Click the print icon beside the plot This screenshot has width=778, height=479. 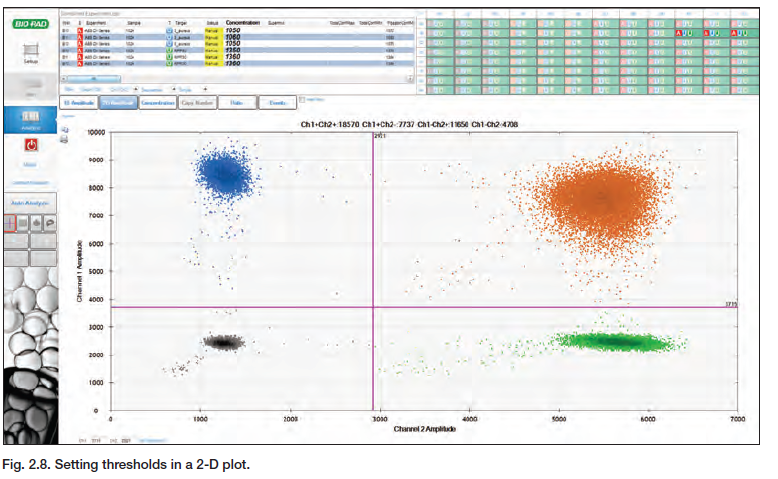click(65, 141)
